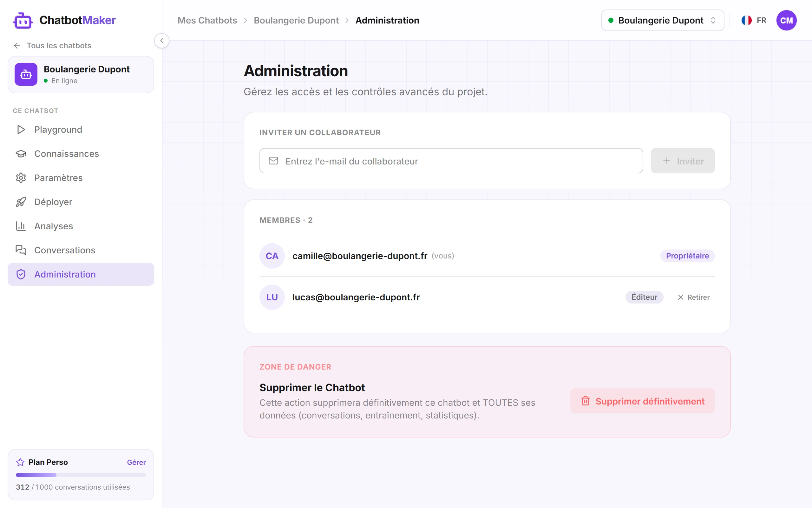812x508 pixels.
Task: Click the Plan Perso star icon
Action: (x=20, y=463)
